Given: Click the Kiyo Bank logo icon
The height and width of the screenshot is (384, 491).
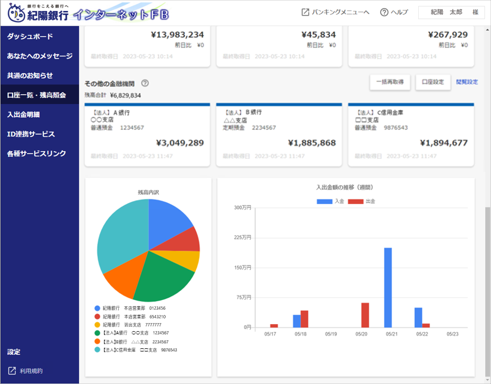Looking at the screenshot, I should tap(16, 13).
